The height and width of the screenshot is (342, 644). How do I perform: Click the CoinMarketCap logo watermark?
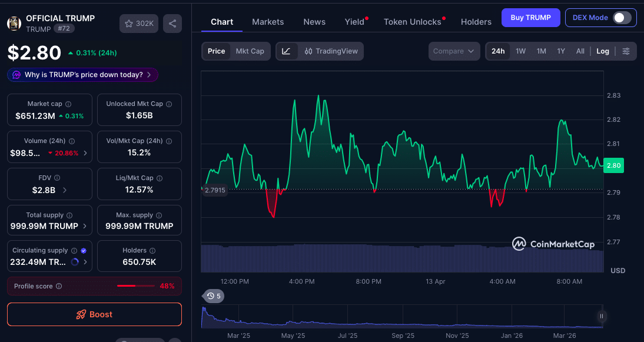(520, 244)
